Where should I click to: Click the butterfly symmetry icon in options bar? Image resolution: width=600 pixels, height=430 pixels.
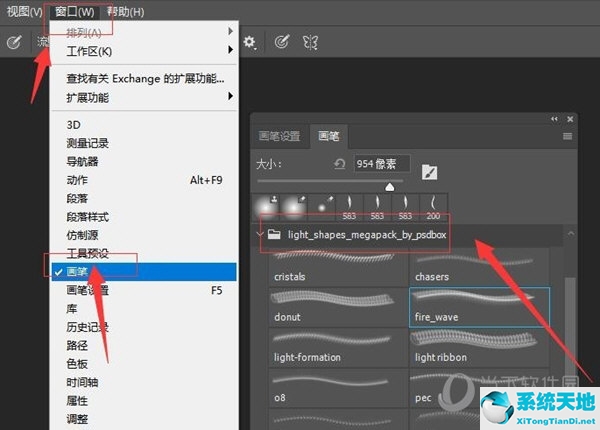pyautogui.click(x=311, y=42)
